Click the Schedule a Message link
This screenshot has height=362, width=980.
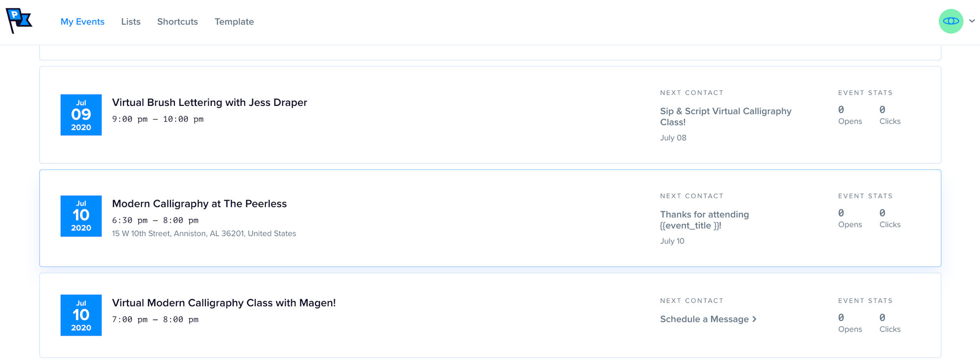click(x=704, y=319)
